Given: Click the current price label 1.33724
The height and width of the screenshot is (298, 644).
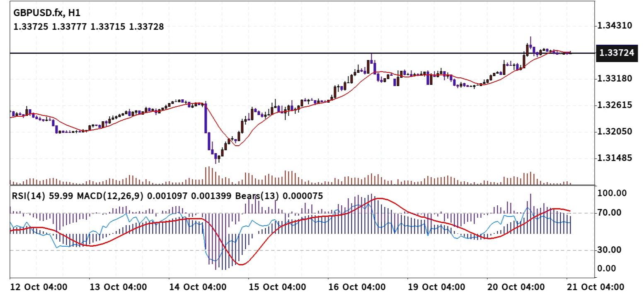Looking at the screenshot, I should click(x=617, y=53).
